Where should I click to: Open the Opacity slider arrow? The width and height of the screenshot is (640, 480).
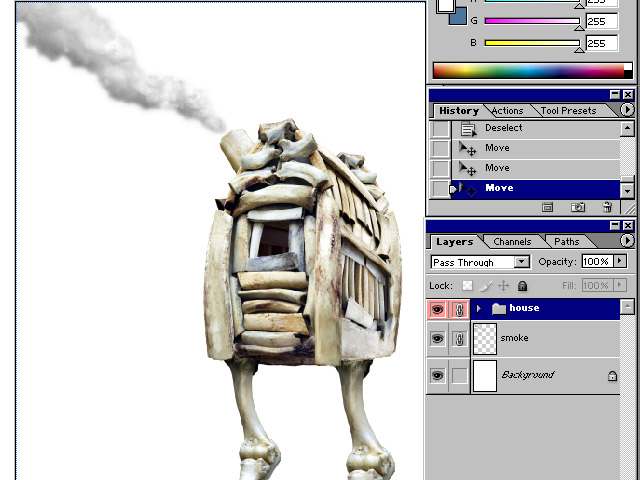click(620, 261)
